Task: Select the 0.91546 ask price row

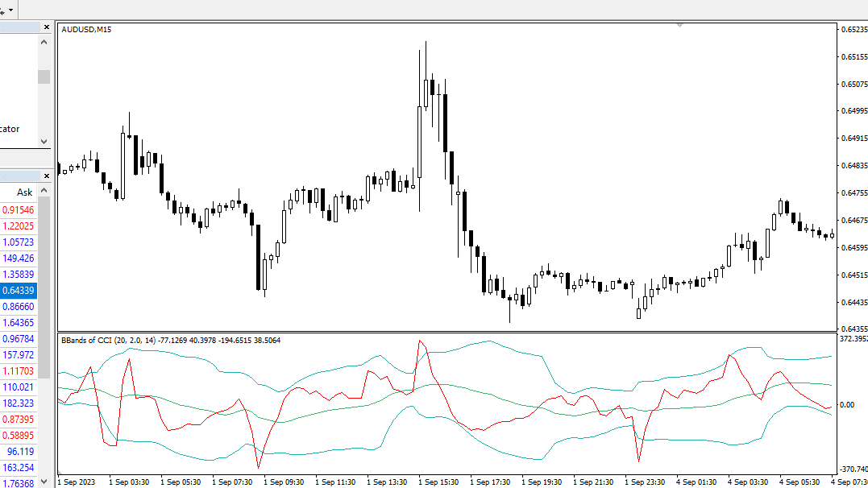Action: tap(19, 210)
